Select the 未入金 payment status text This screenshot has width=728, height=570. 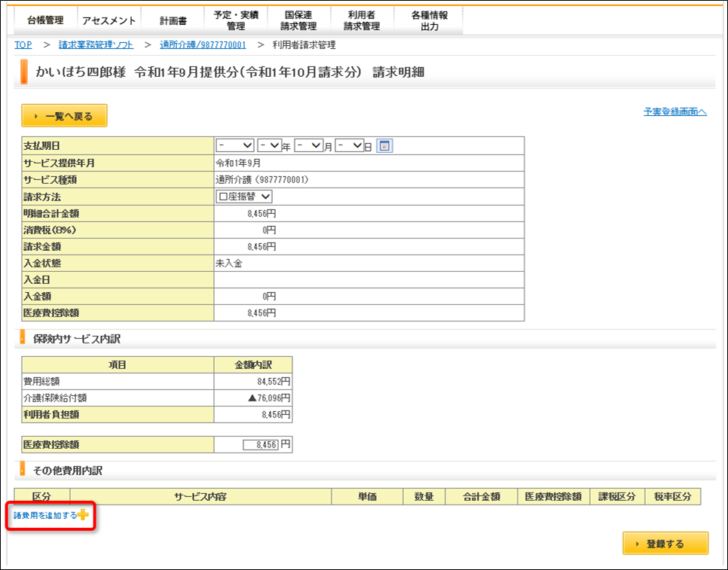tap(229, 264)
